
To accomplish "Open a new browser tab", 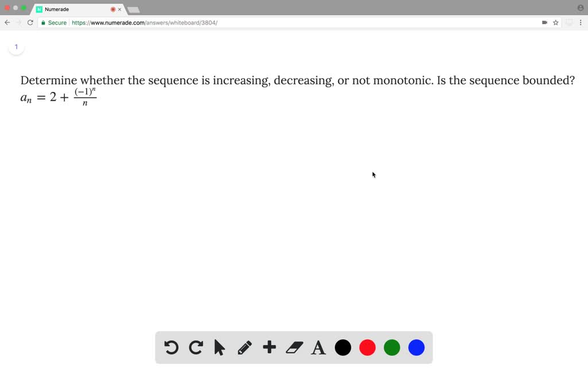I will coord(134,9).
